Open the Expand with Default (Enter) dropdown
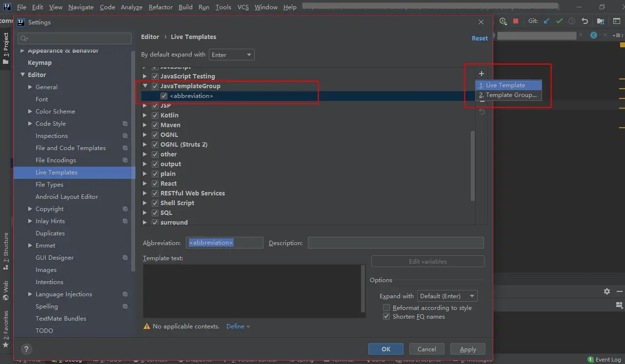The image size is (625, 364). point(447,296)
